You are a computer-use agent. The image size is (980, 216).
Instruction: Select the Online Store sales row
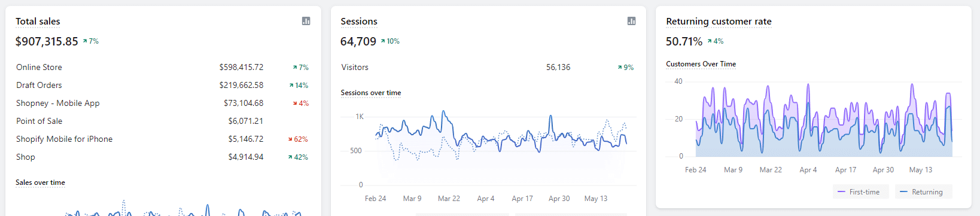pyautogui.click(x=163, y=68)
